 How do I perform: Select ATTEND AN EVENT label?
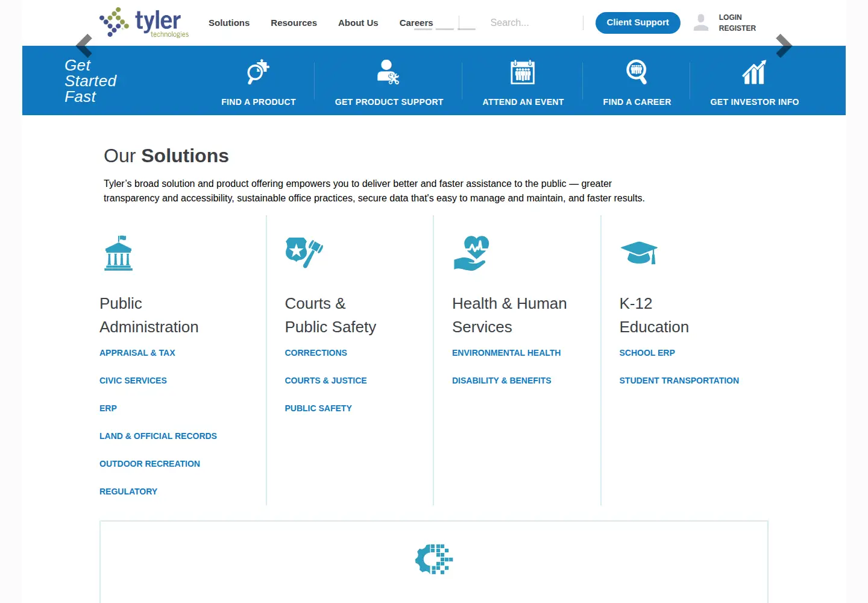(x=523, y=102)
